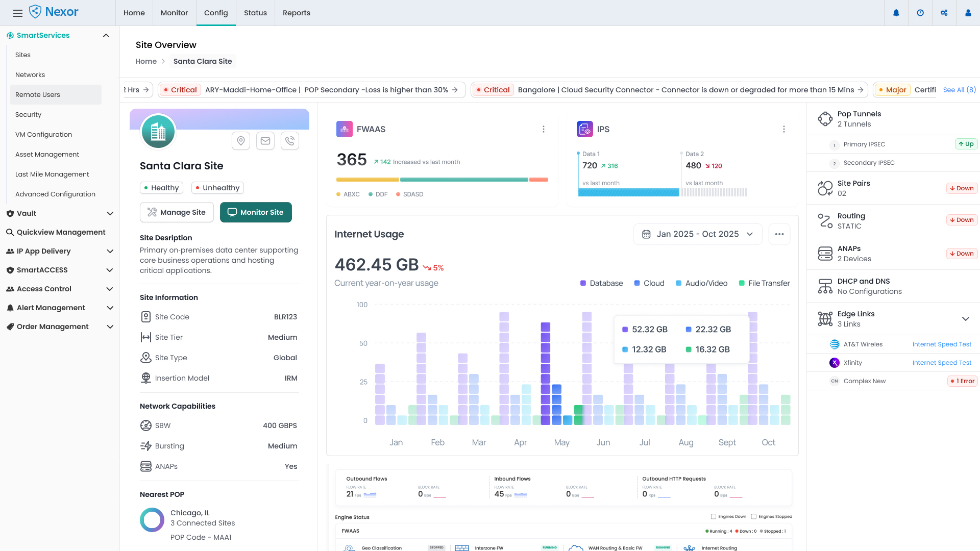
Task: Open the Reports tab
Action: click(x=296, y=13)
